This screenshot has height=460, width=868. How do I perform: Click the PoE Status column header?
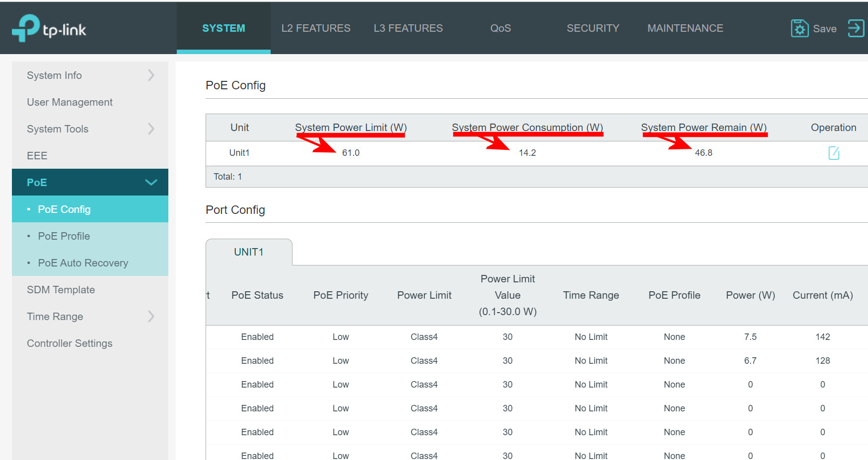[x=257, y=295]
